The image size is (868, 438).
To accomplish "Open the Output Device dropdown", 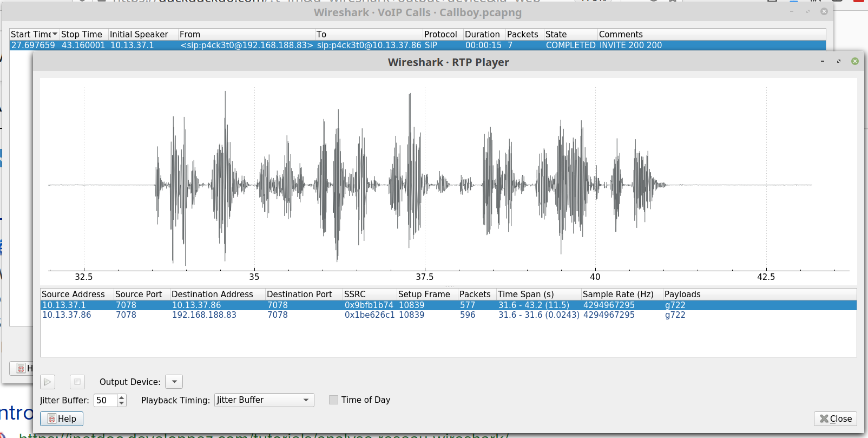I will pos(174,382).
